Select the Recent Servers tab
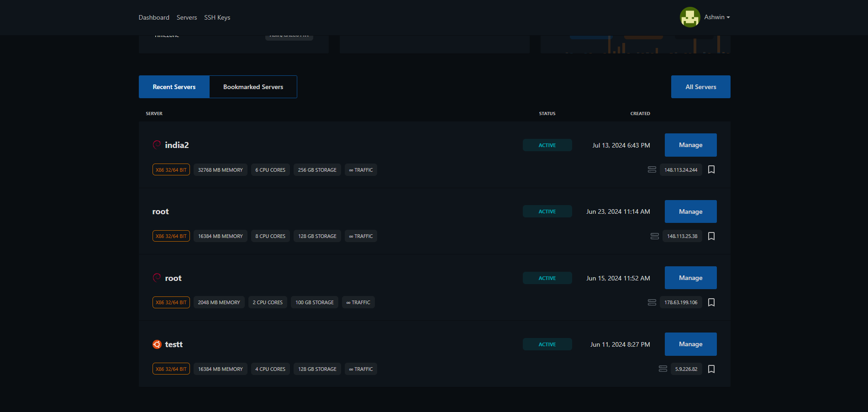This screenshot has height=412, width=868. tap(174, 87)
